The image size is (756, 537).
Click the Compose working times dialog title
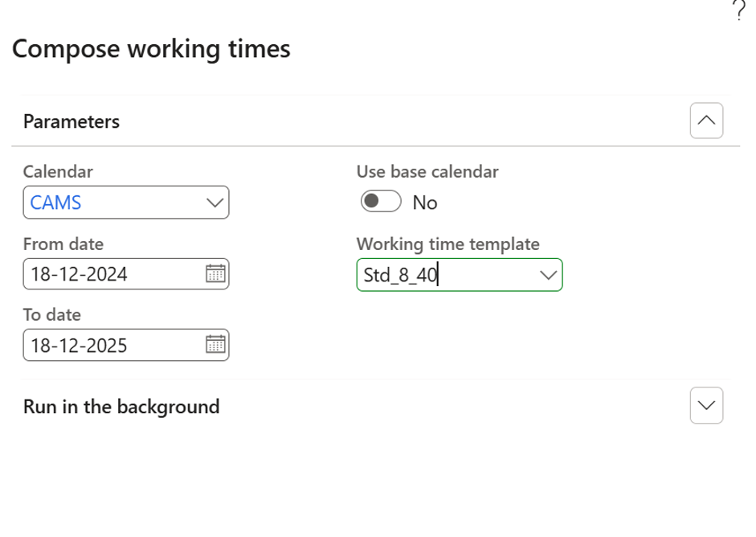pyautogui.click(x=152, y=49)
